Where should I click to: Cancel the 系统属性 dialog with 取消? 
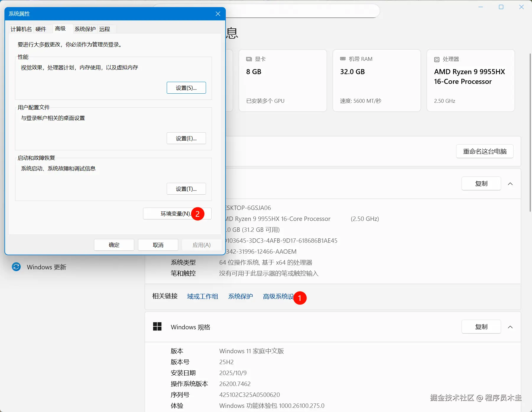(158, 245)
